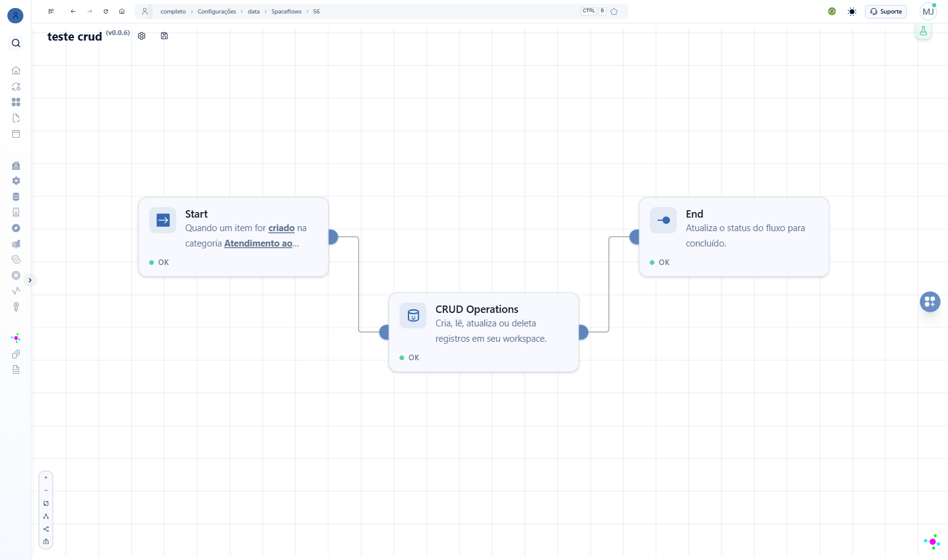Open the apps grid icon in top toolbar
Image resolution: width=948 pixels, height=560 pixels.
pyautogui.click(x=51, y=11)
